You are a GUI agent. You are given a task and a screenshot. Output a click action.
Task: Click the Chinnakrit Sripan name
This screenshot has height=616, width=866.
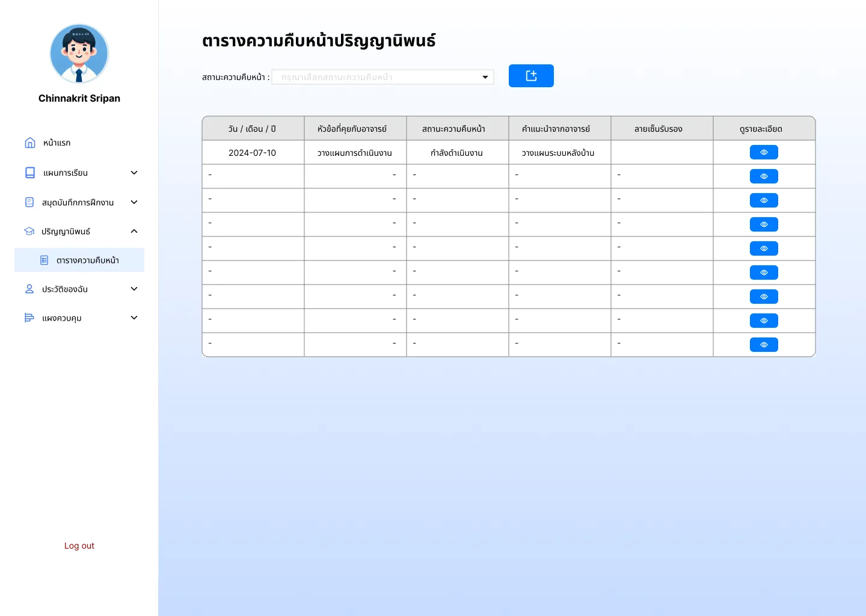coord(79,98)
